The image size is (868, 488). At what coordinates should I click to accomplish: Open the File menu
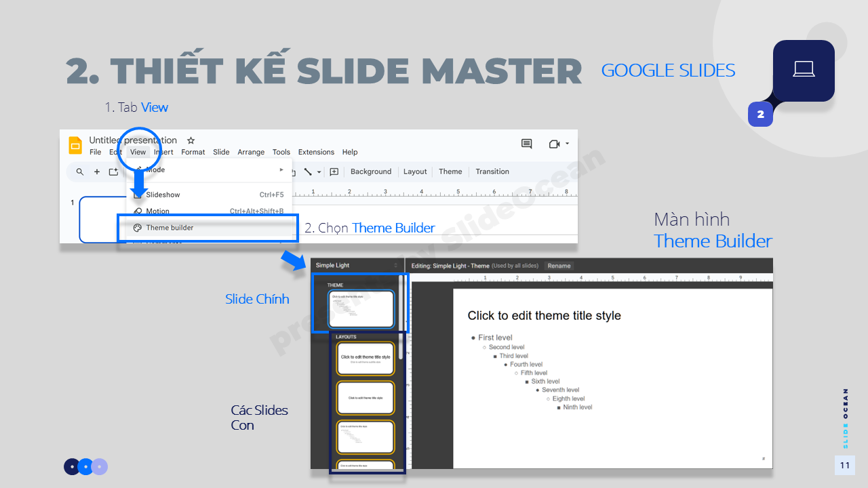(x=96, y=152)
